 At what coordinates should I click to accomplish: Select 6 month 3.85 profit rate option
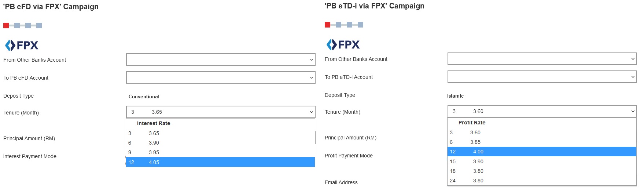(542, 142)
